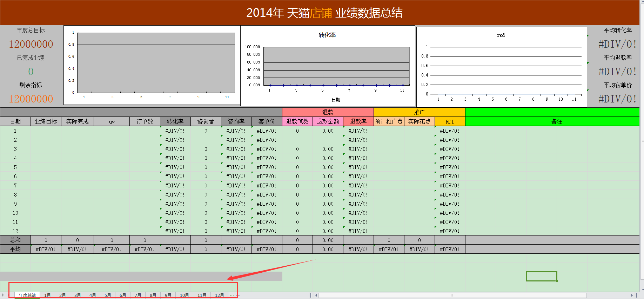Click the 剩余指标 label

(31, 85)
